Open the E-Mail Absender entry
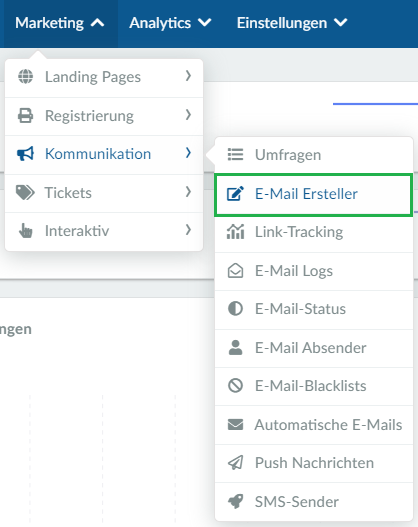Image resolution: width=418 pixels, height=527 pixels. 314,348
